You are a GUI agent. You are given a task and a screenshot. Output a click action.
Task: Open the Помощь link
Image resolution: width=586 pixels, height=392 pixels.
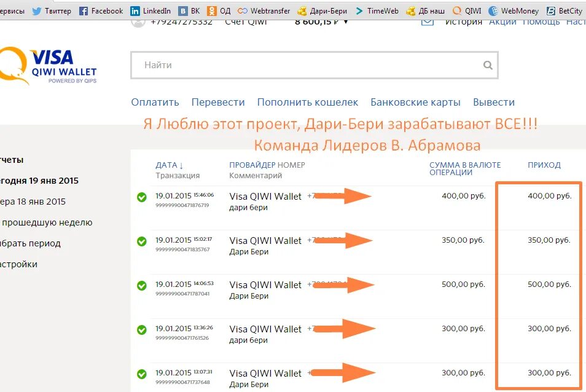[x=541, y=22]
